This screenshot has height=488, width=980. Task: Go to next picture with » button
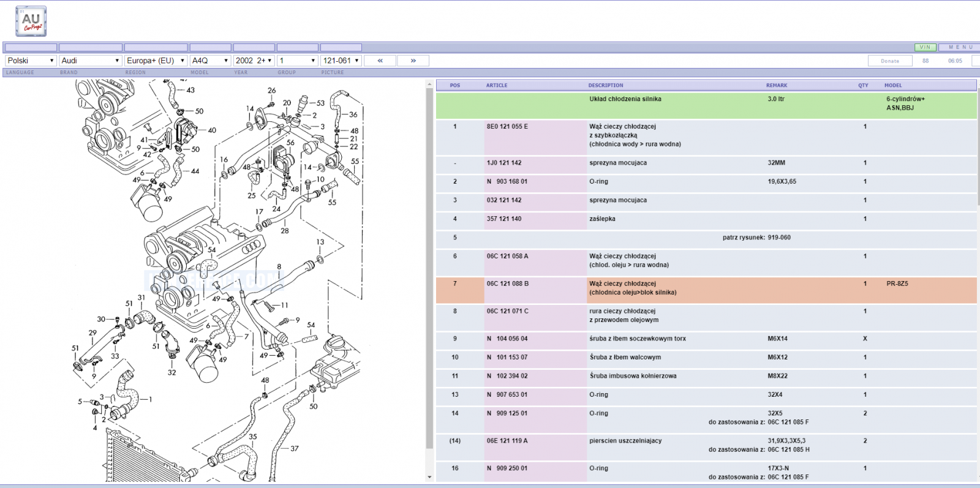point(413,61)
